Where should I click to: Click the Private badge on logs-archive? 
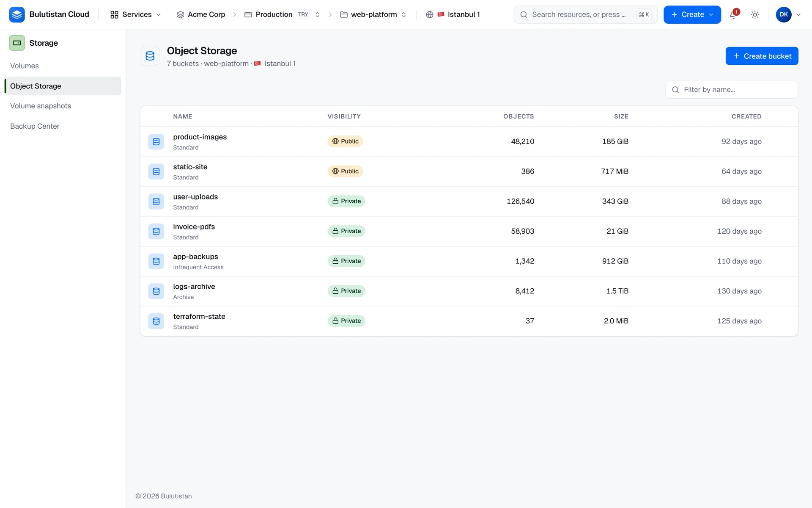coord(346,291)
